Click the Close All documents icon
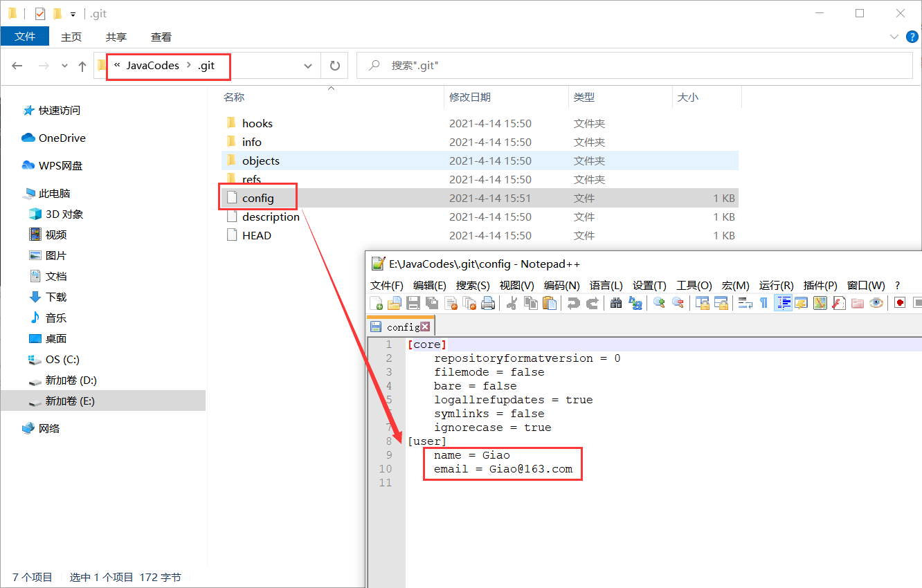The image size is (922, 588). pyautogui.click(x=469, y=302)
